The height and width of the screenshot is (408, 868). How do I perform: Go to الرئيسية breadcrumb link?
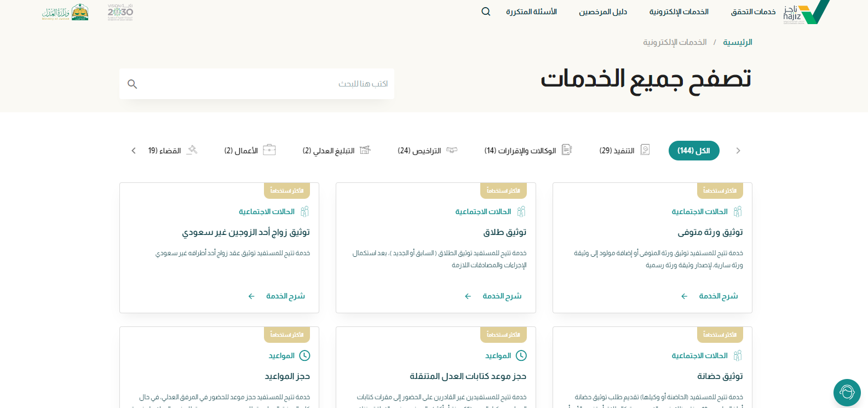coord(737,42)
